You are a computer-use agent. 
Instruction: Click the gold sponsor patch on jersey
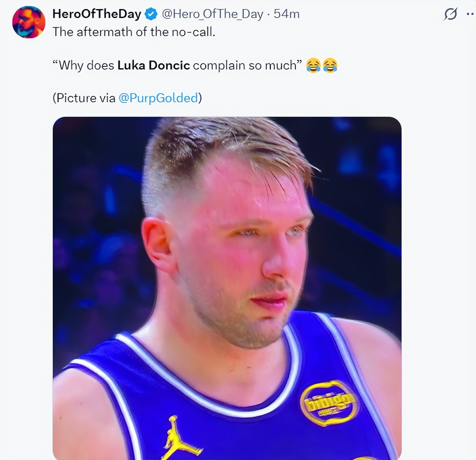pos(328,403)
